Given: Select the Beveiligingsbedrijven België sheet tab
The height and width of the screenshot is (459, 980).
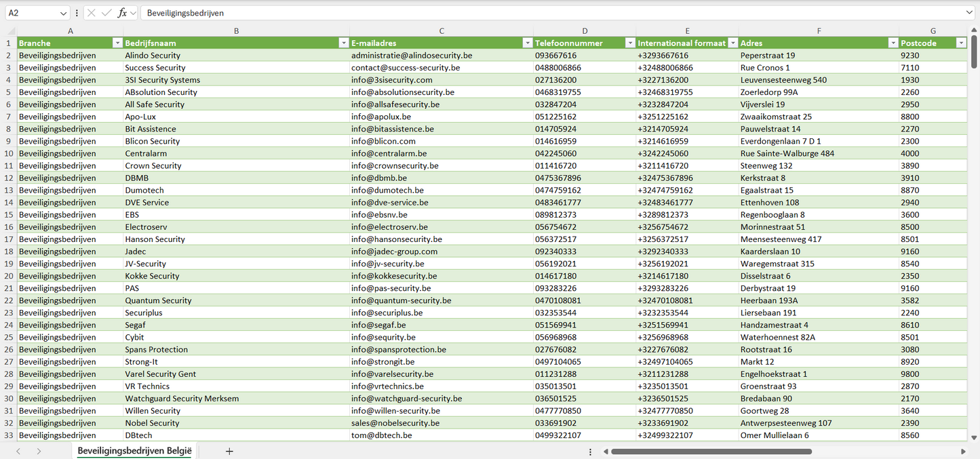Looking at the screenshot, I should coord(134,451).
